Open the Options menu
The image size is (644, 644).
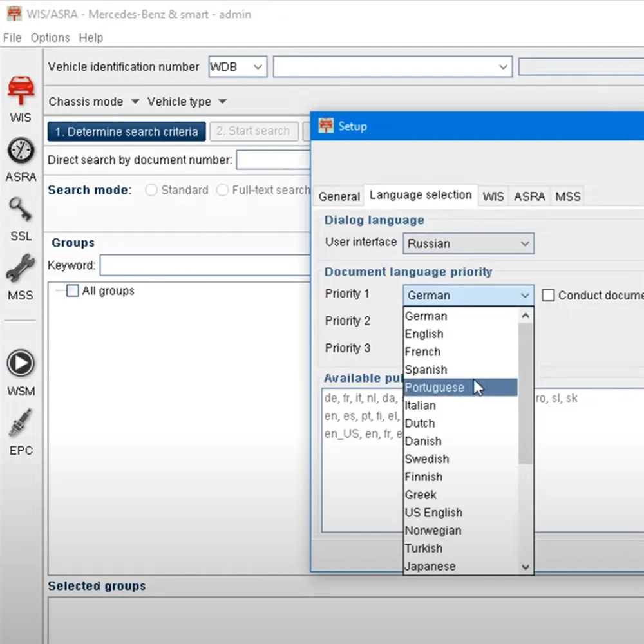[x=50, y=38]
